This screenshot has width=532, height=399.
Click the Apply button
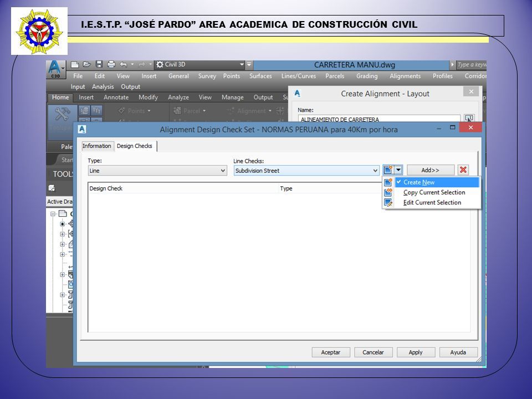coord(416,352)
